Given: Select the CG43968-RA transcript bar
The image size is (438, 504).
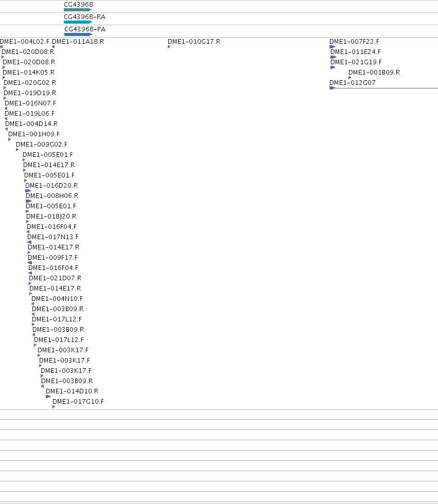Looking at the screenshot, I should pos(78,22).
